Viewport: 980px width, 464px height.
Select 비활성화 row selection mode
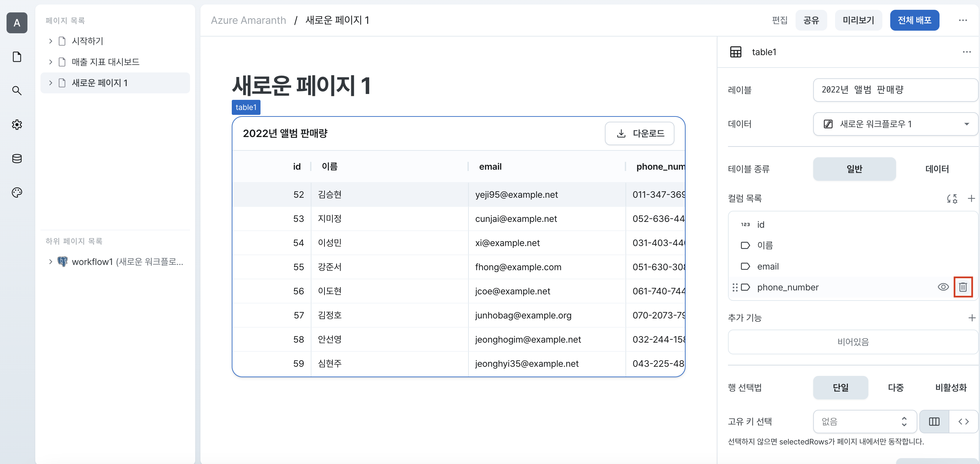(951, 388)
